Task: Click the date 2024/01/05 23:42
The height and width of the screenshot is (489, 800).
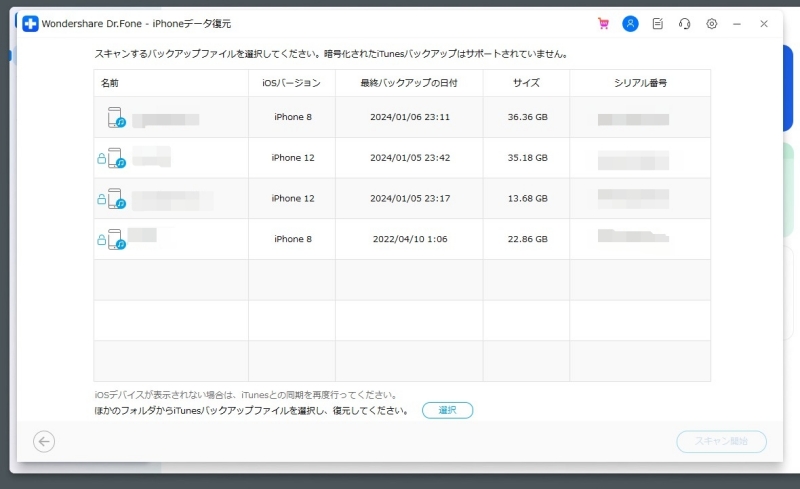Action: pyautogui.click(x=410, y=158)
